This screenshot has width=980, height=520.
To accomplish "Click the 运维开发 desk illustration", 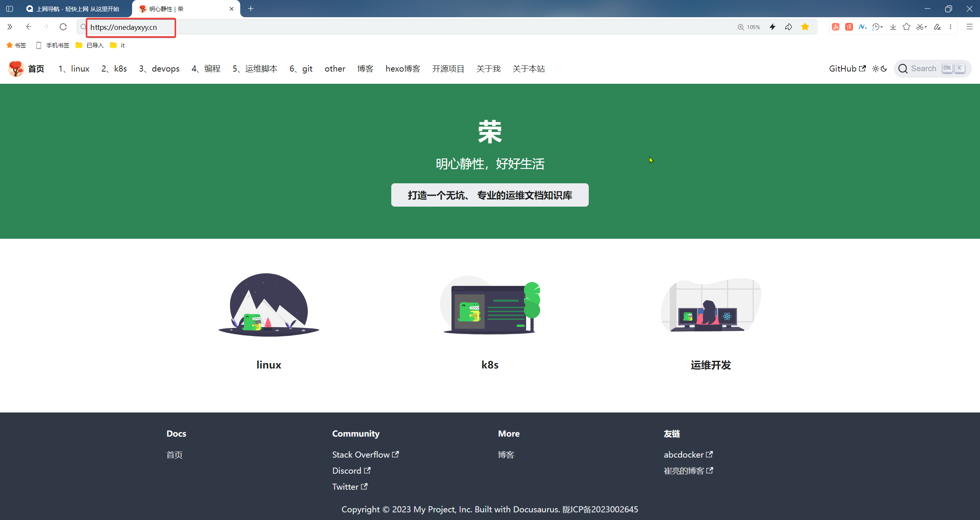I will (x=711, y=305).
